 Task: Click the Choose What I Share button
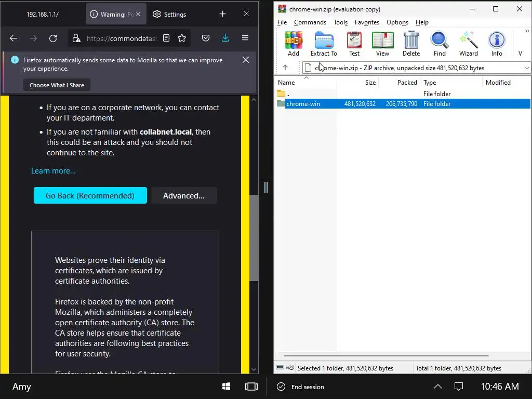tap(57, 85)
